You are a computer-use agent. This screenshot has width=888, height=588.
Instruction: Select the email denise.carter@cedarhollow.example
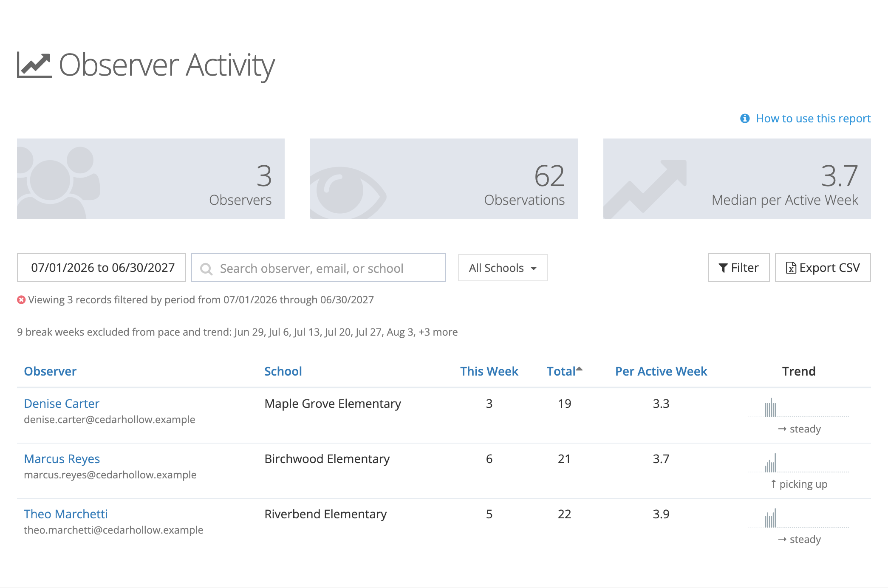click(110, 420)
